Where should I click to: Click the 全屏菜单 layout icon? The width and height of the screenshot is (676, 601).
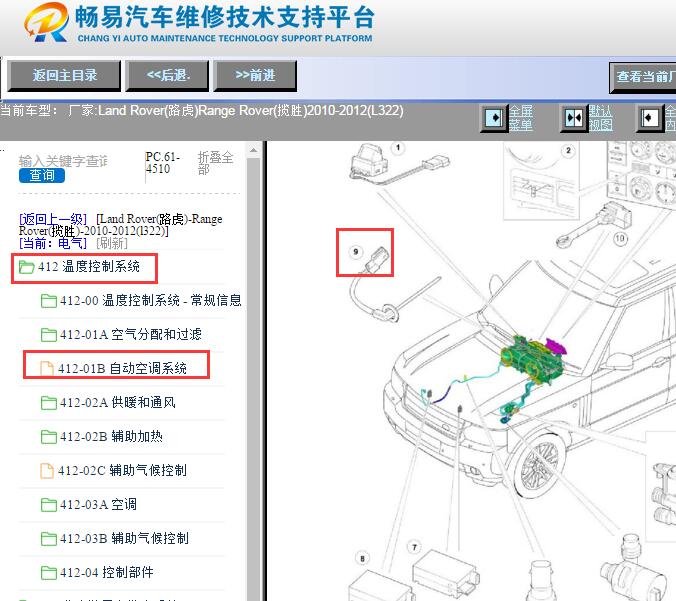pyautogui.click(x=494, y=118)
